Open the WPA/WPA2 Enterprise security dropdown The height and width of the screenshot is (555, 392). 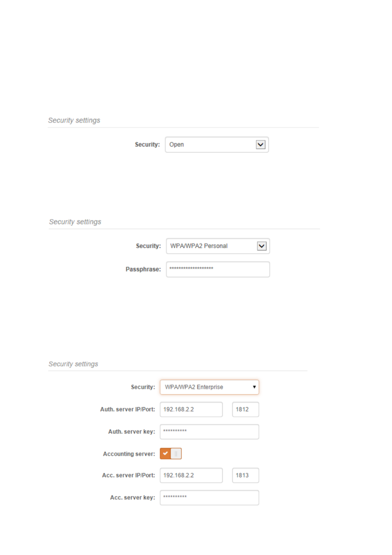pyautogui.click(x=209, y=387)
